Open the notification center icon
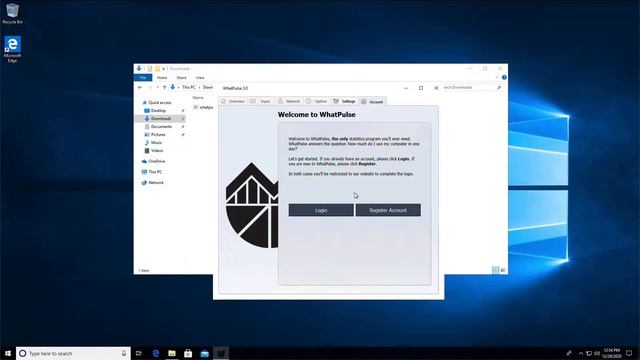Viewport: 640px width, 360px height. [629, 353]
